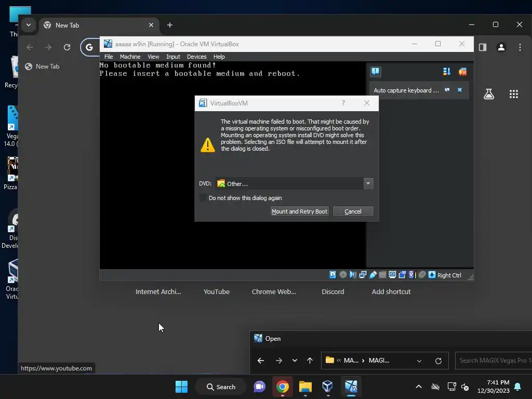Select the New Tab bookmark item
Screen dimensions: 532x399
(43, 66)
